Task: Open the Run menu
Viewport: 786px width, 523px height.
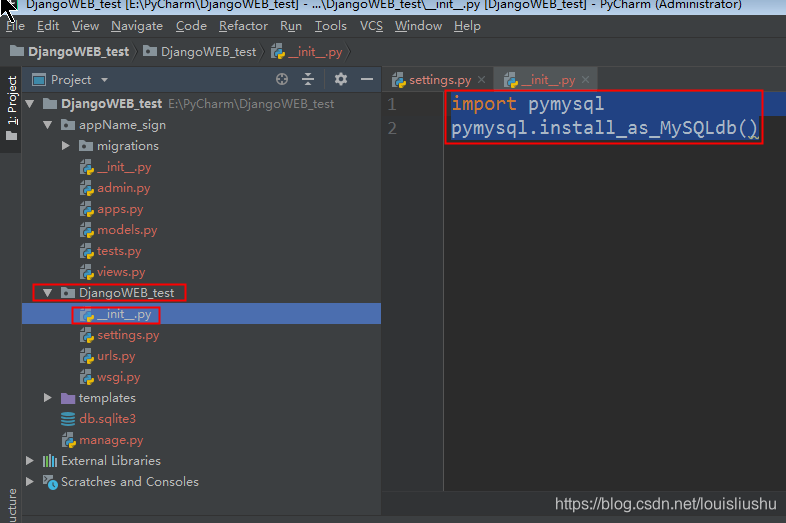Action: coord(291,26)
